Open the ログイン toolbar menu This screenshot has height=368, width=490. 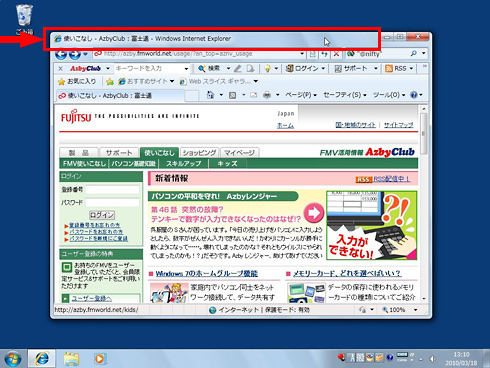coord(305,69)
